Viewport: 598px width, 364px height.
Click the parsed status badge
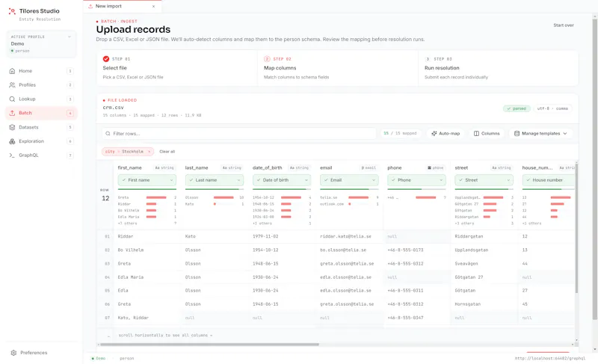click(517, 108)
